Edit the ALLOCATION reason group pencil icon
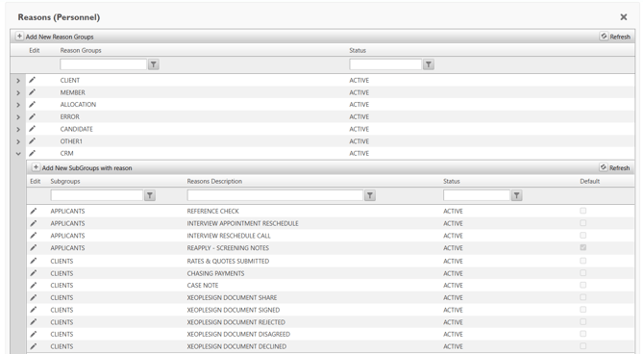644x354 pixels. (x=32, y=105)
